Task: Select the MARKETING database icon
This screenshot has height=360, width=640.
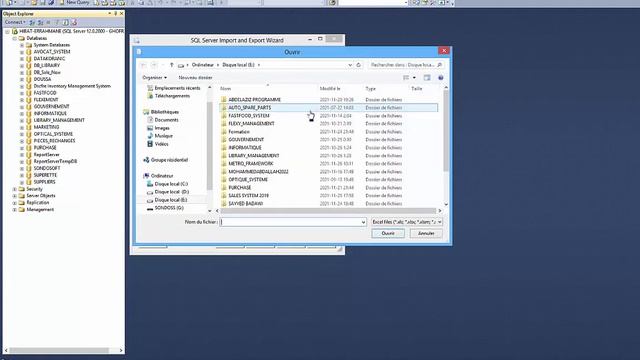Action: [29, 127]
